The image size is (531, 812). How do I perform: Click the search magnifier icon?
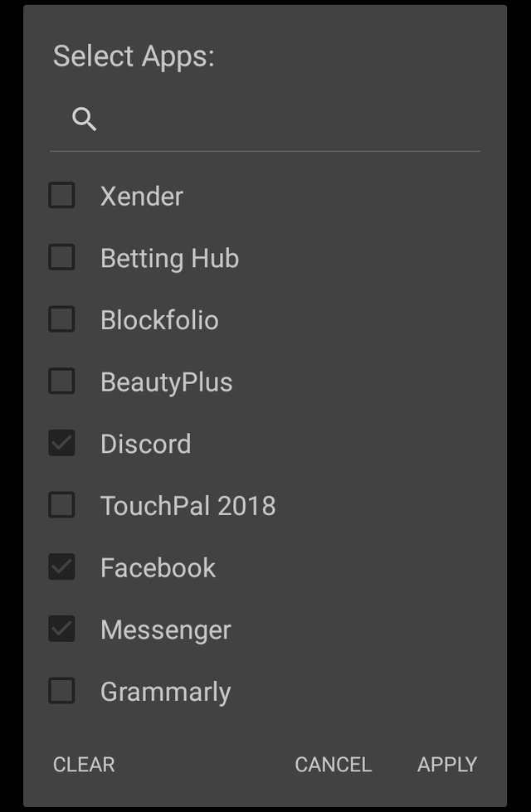click(x=85, y=119)
